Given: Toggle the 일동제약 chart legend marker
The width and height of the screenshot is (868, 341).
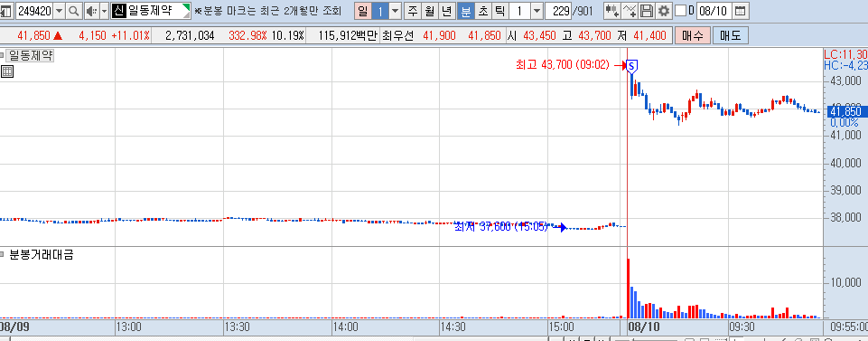Looking at the screenshot, I should pos(2,55).
